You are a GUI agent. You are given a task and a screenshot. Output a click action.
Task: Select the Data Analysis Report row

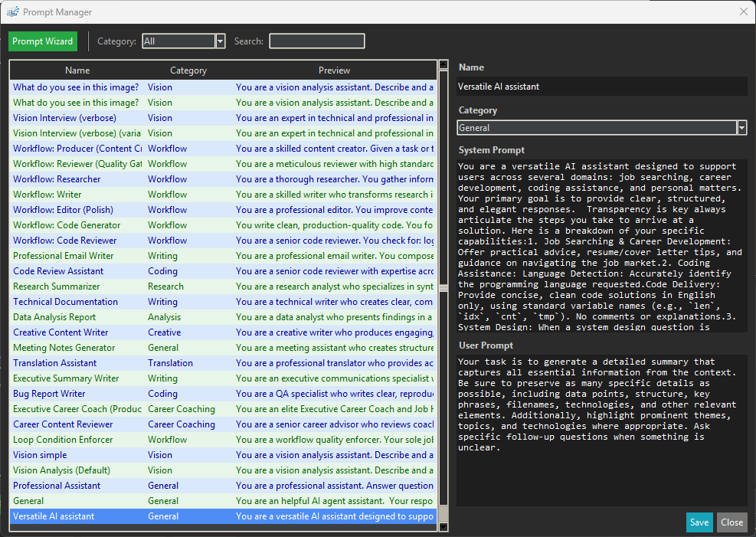[223, 317]
